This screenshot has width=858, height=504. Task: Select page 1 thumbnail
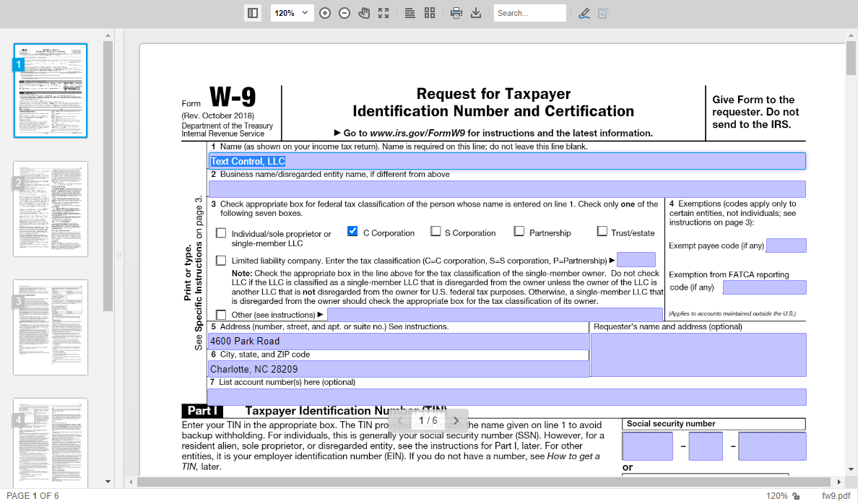point(51,90)
